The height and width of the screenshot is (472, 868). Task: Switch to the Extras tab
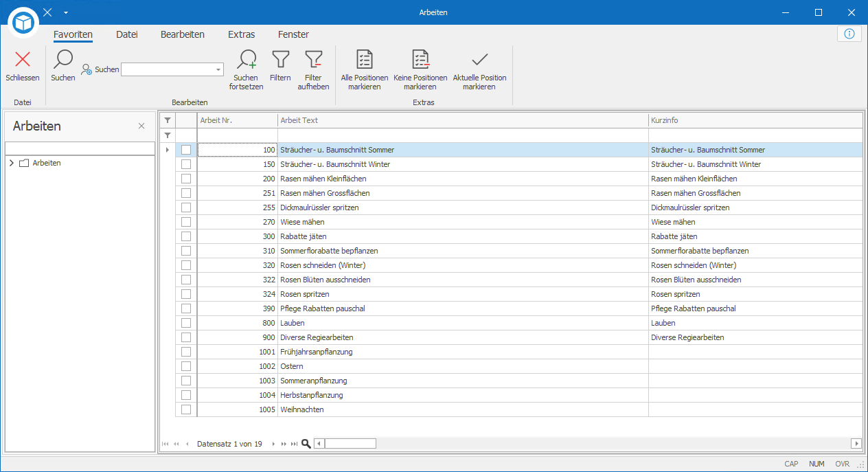pyautogui.click(x=242, y=34)
